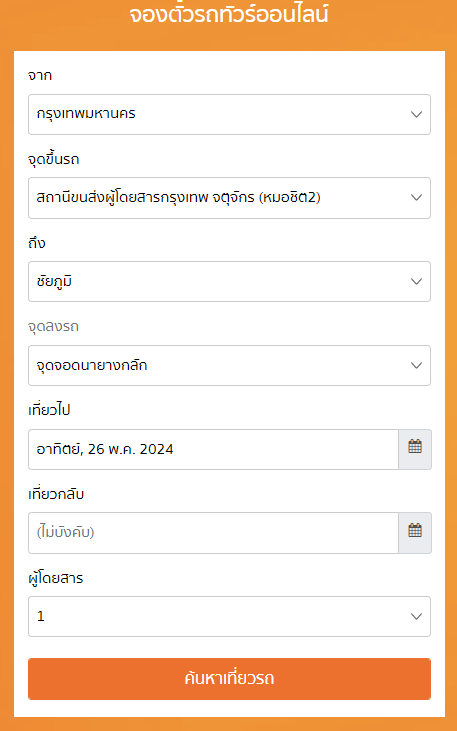Screen dimensions: 457x731
Task: Open the ถึง destination dropdown showing ชัยภูมิ
Action: pos(229,282)
